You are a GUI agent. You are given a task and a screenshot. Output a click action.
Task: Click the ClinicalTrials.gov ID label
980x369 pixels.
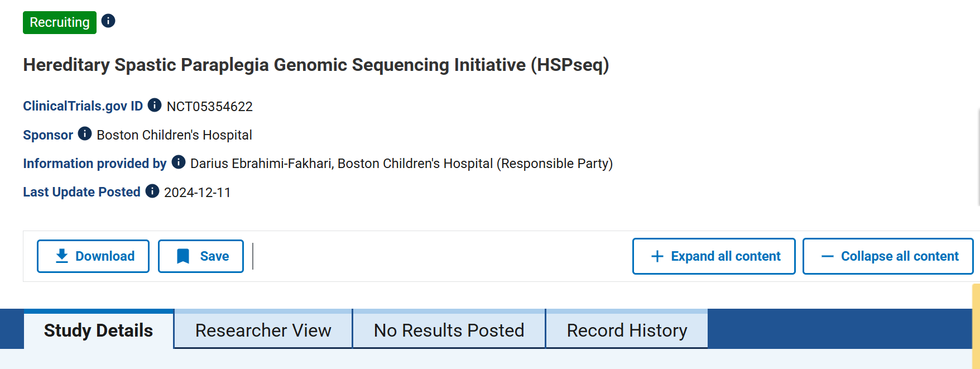point(83,106)
